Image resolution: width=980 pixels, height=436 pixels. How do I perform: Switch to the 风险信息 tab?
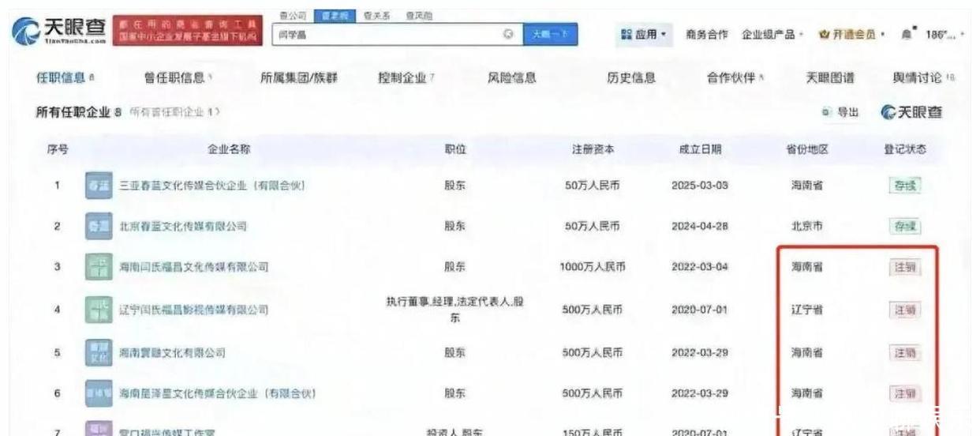click(x=512, y=77)
